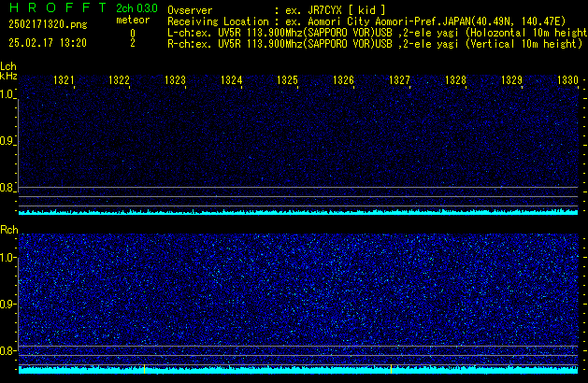Click the L-ch receiver description line
Viewport: 588px width, 383px height.
click(378, 33)
